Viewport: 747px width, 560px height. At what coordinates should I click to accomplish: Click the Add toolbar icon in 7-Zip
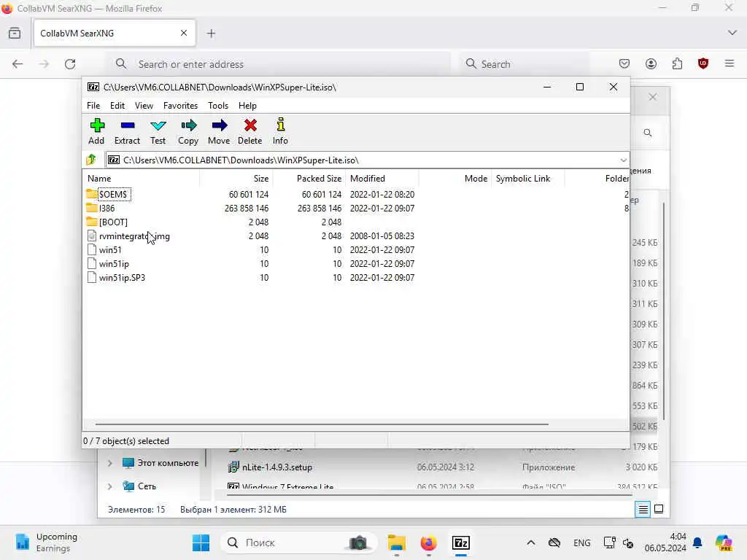97,125
